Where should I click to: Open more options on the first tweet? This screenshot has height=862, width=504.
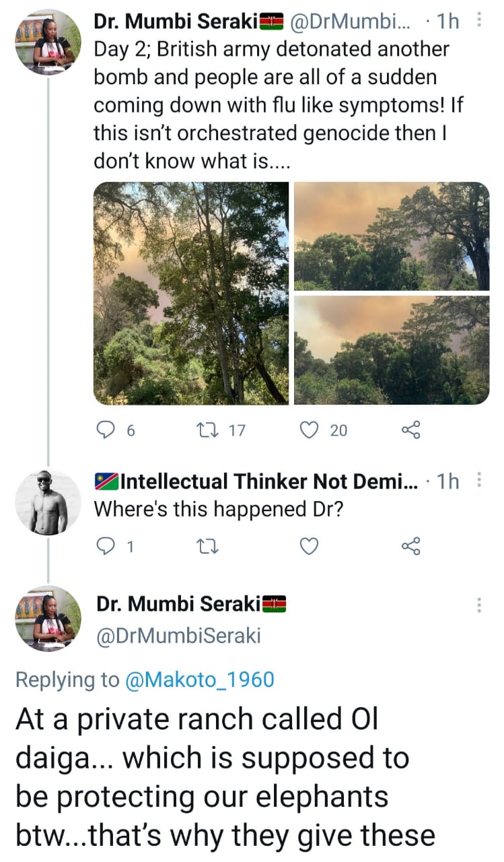[x=478, y=21]
